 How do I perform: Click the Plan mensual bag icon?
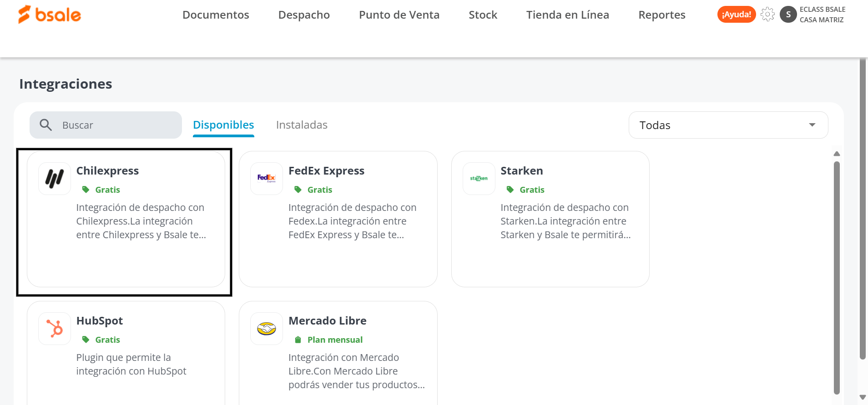[298, 340]
